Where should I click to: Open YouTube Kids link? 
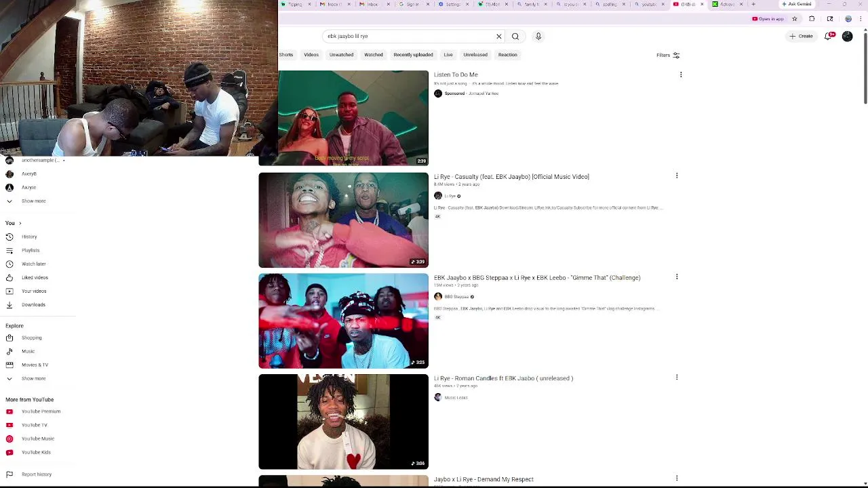pos(36,452)
